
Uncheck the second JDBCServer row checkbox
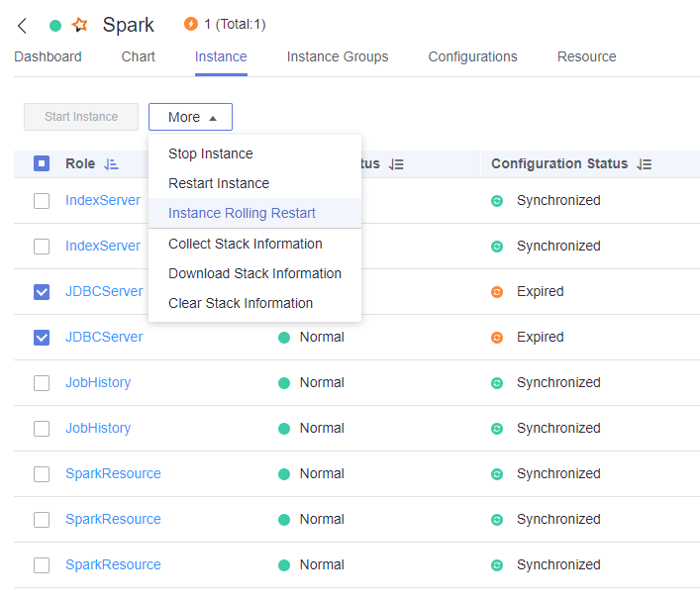[42, 338]
